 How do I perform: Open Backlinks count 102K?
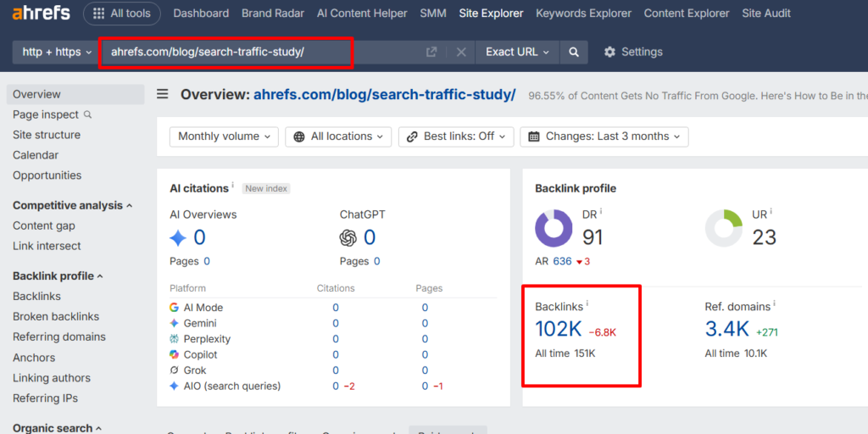coord(559,330)
